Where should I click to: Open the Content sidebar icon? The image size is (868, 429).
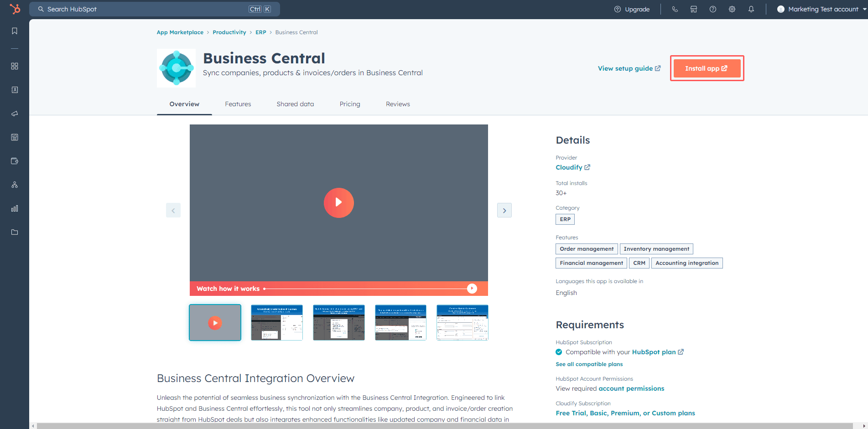15,137
